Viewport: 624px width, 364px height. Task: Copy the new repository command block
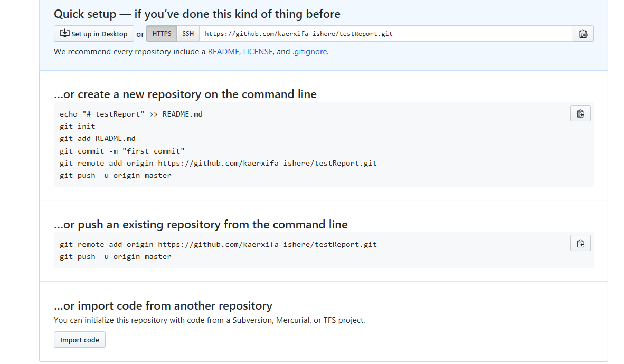coord(580,113)
